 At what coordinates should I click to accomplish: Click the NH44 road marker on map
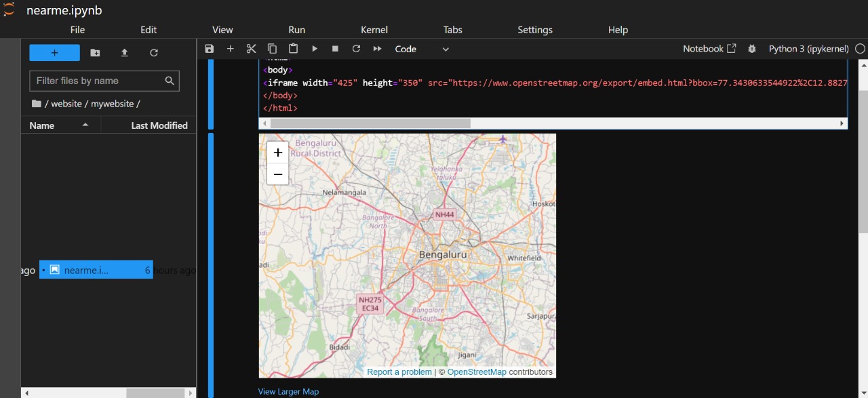click(x=445, y=214)
